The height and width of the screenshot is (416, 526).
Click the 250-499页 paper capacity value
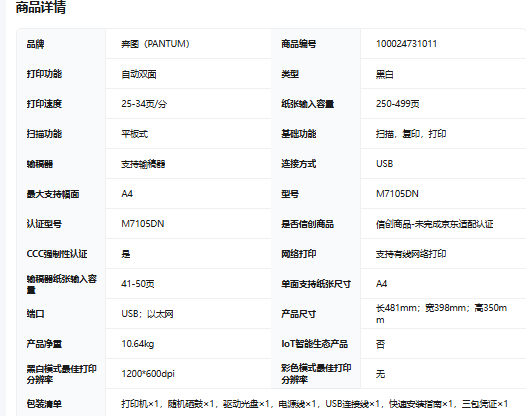(398, 104)
